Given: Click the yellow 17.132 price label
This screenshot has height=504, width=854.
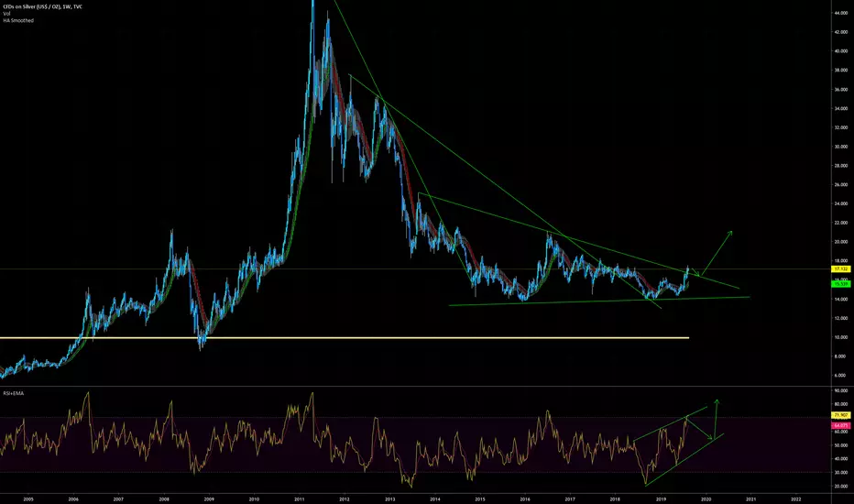Looking at the screenshot, I should 840,269.
